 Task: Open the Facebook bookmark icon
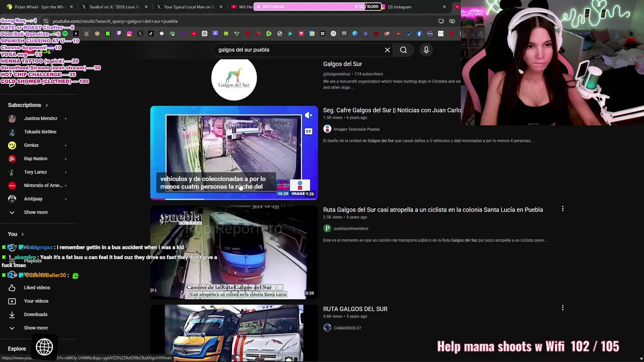click(x=419, y=34)
